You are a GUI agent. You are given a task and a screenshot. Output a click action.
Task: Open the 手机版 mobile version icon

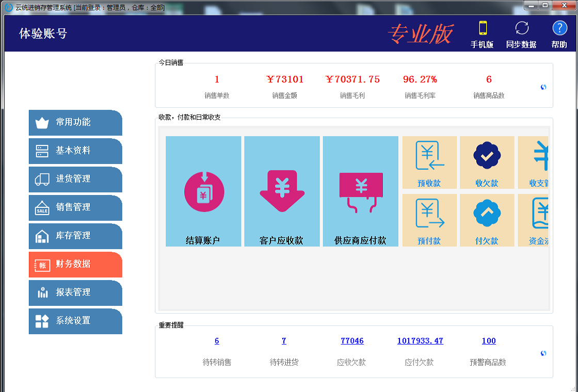click(482, 34)
